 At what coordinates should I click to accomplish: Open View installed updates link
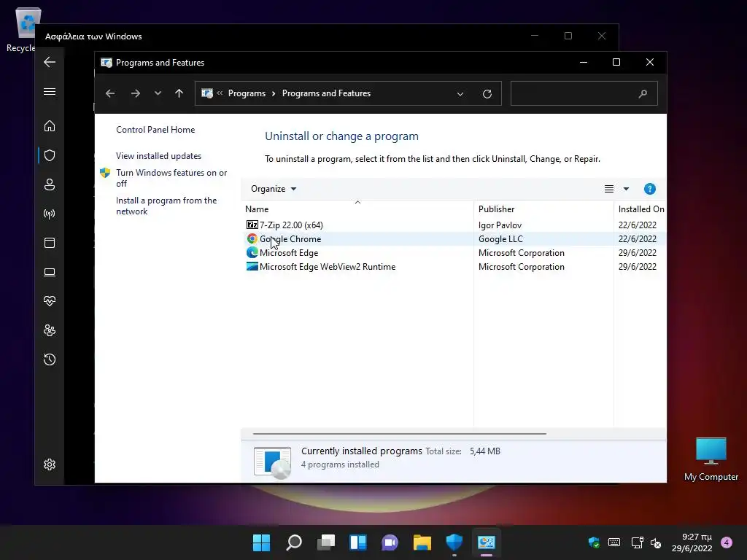click(158, 156)
